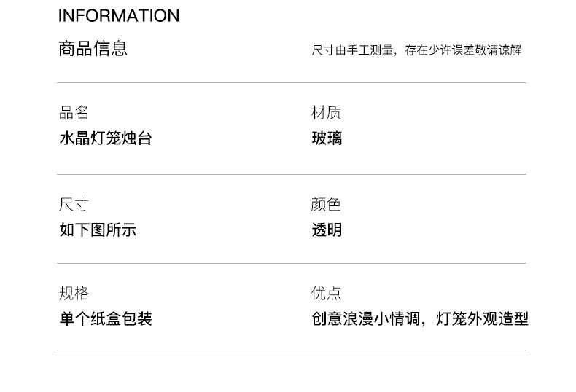Click the 灯笼外观造型 phrase

tap(482, 318)
